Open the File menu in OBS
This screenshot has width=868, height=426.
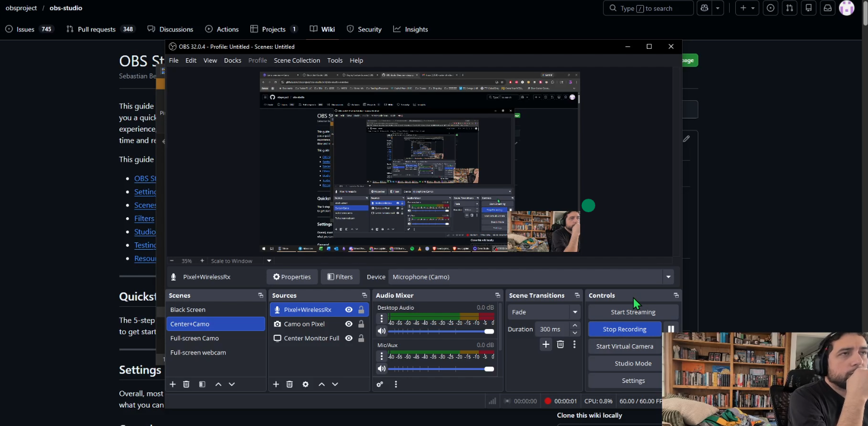174,60
